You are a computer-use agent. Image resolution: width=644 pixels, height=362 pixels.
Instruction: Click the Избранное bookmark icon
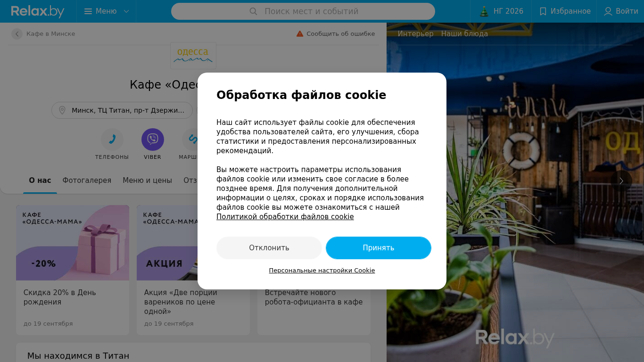click(543, 11)
